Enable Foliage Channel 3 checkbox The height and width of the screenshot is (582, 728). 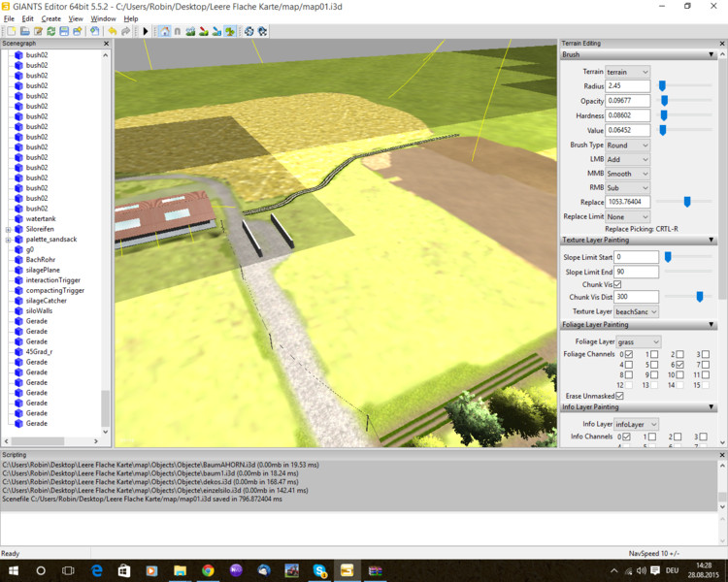tap(706, 354)
